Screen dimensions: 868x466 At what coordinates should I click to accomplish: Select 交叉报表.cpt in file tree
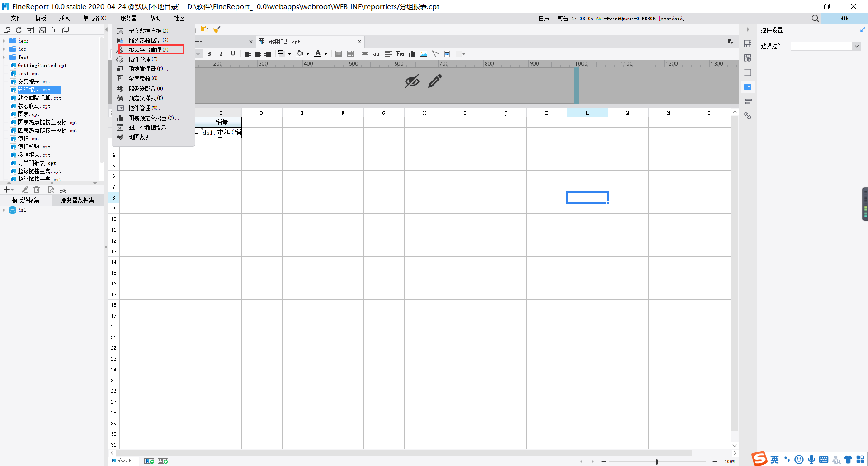tap(34, 81)
